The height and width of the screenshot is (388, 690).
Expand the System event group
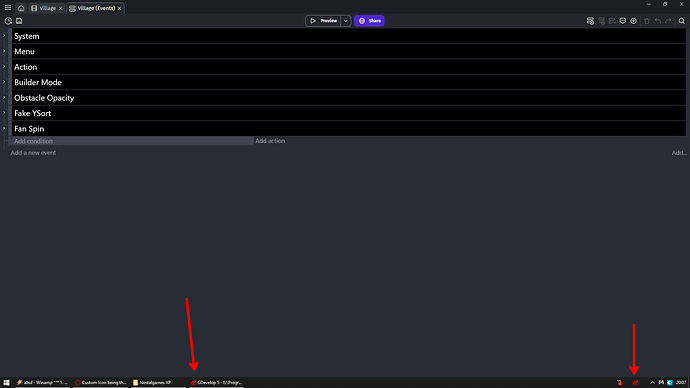[x=4, y=36]
